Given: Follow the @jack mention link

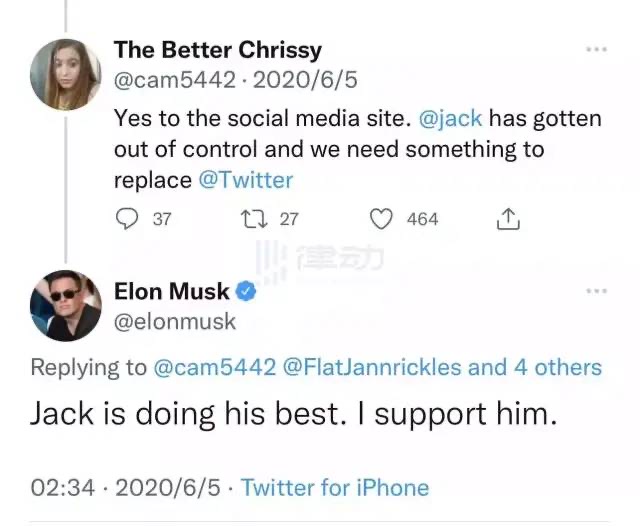Looking at the screenshot, I should 450,118.
